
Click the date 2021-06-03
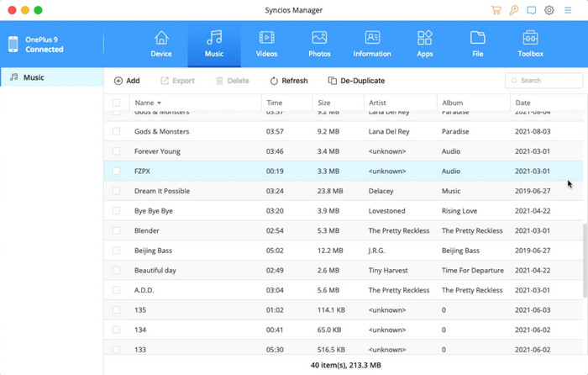pos(533,309)
